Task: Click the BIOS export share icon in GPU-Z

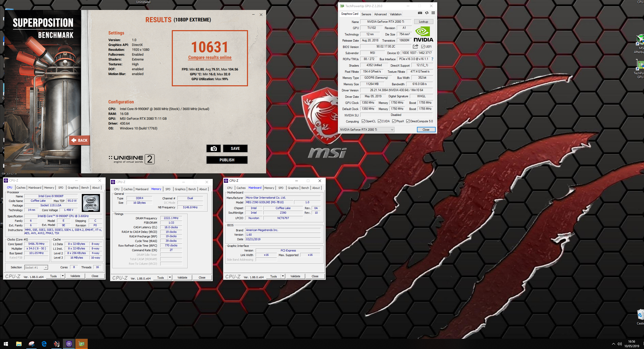Action: [x=415, y=46]
